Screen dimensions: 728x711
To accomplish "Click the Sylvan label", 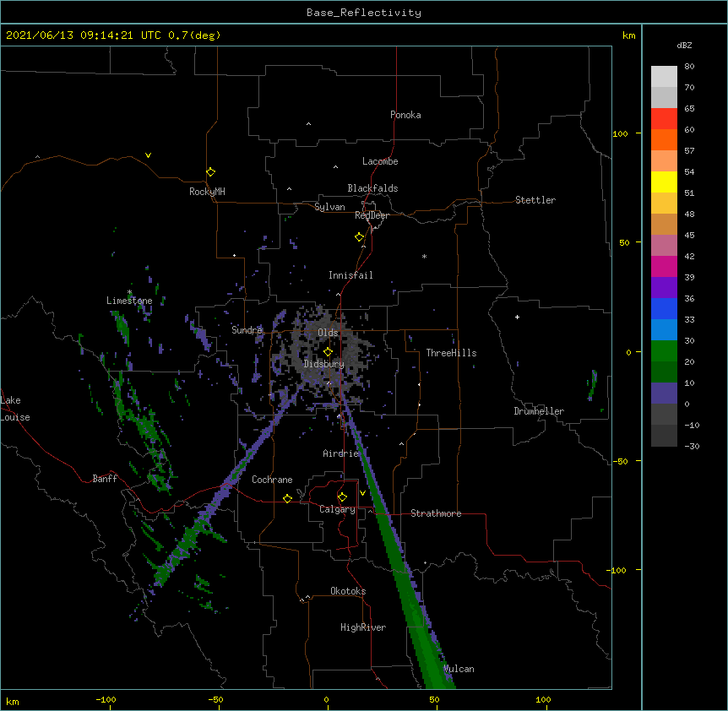I will point(329,207).
